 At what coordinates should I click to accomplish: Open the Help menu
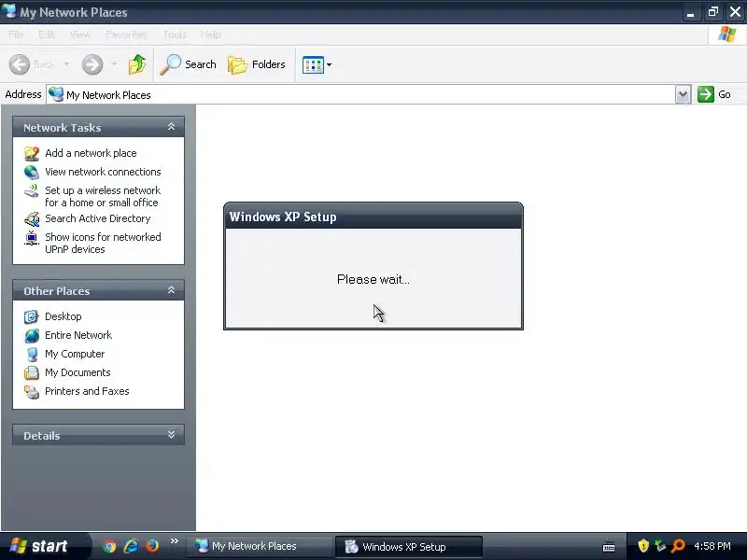pyautogui.click(x=211, y=35)
